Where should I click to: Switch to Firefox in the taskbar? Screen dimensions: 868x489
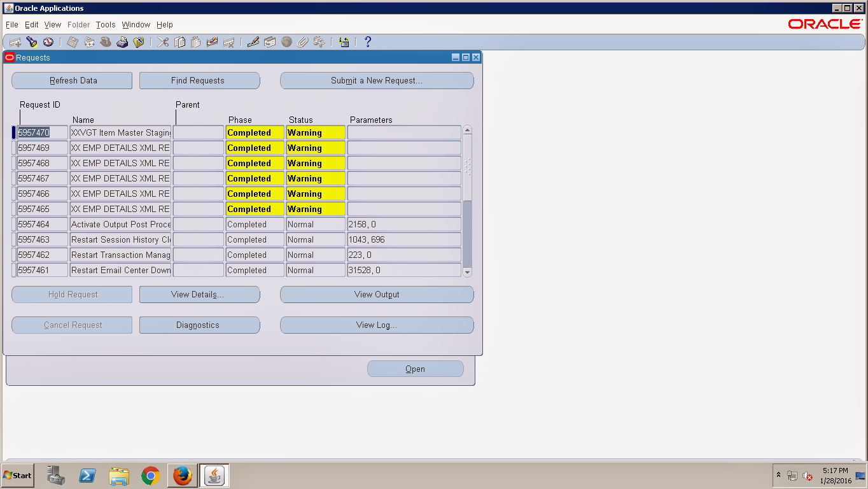point(182,476)
